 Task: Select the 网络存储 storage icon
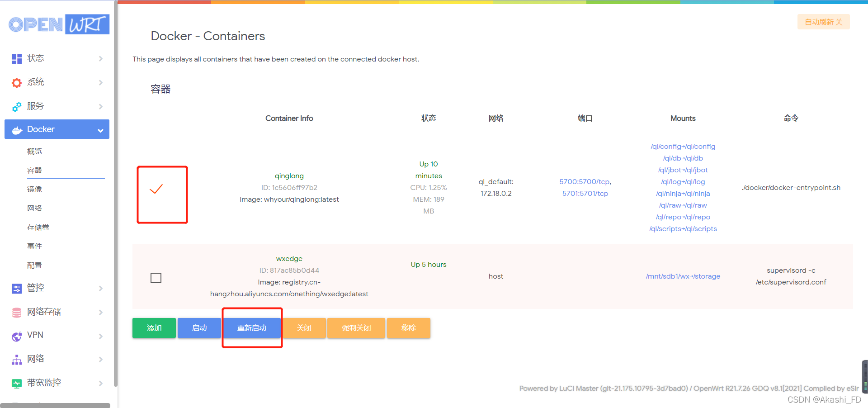click(x=17, y=312)
